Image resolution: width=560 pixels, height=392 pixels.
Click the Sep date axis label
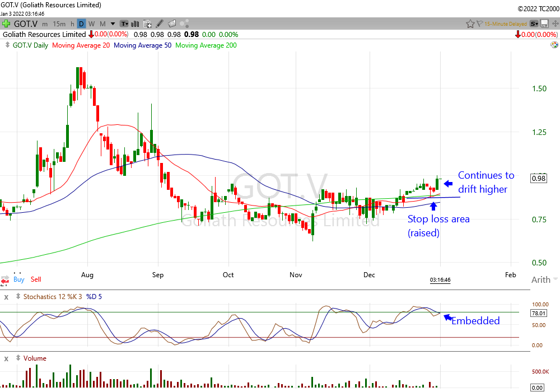click(158, 275)
